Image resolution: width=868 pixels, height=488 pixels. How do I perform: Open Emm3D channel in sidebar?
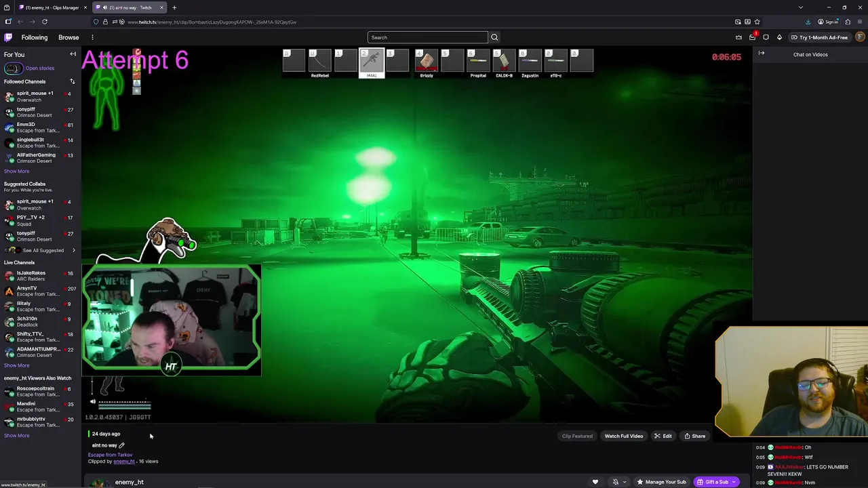pos(41,127)
